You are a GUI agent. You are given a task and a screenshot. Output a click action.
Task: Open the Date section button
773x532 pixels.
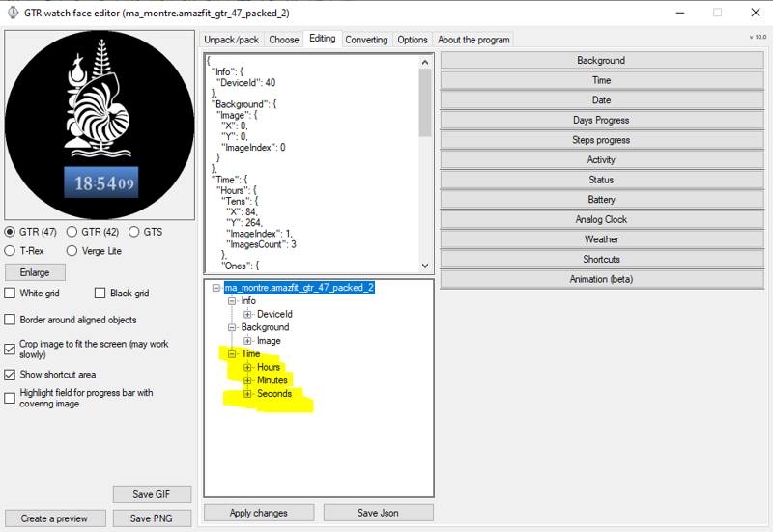(601, 100)
